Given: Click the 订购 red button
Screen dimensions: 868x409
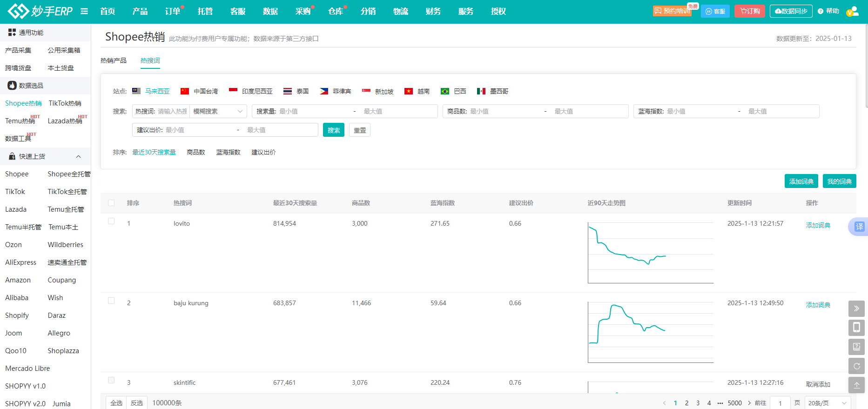Looking at the screenshot, I should 750,11.
